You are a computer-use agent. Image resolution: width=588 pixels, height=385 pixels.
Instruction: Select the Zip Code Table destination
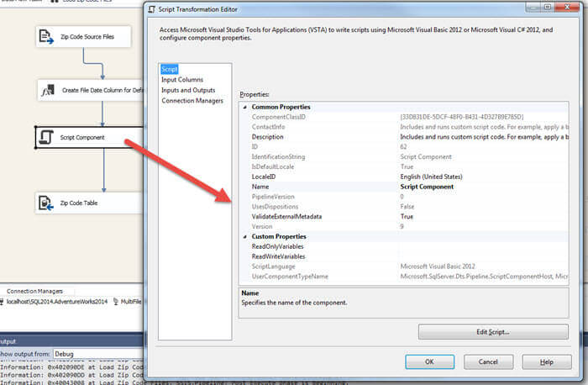click(x=89, y=203)
